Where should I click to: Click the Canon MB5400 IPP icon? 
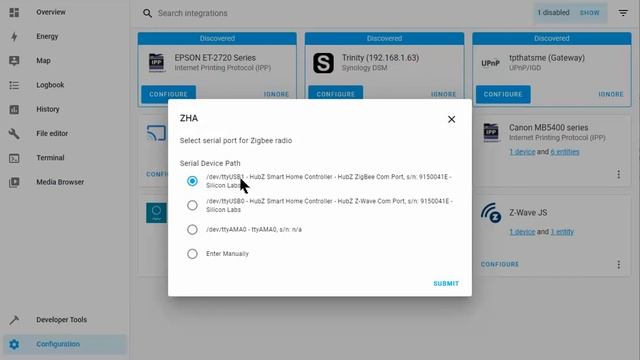click(491, 132)
